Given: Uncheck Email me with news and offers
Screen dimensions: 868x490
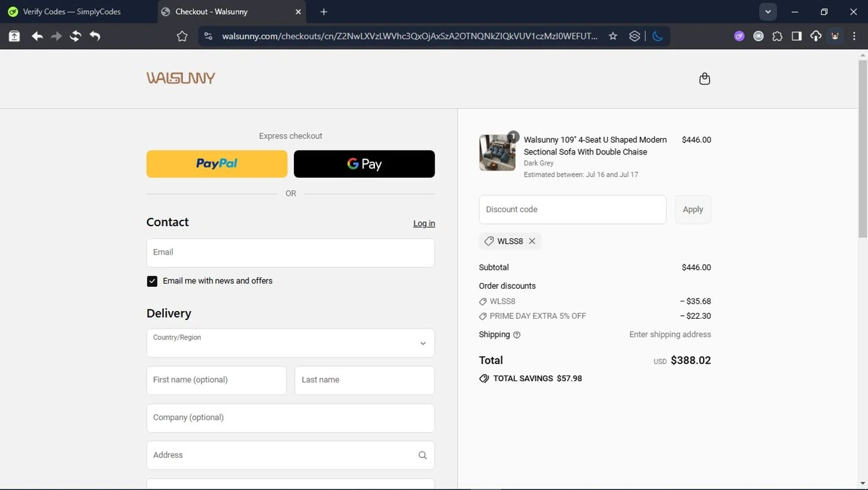Looking at the screenshot, I should [x=152, y=281].
